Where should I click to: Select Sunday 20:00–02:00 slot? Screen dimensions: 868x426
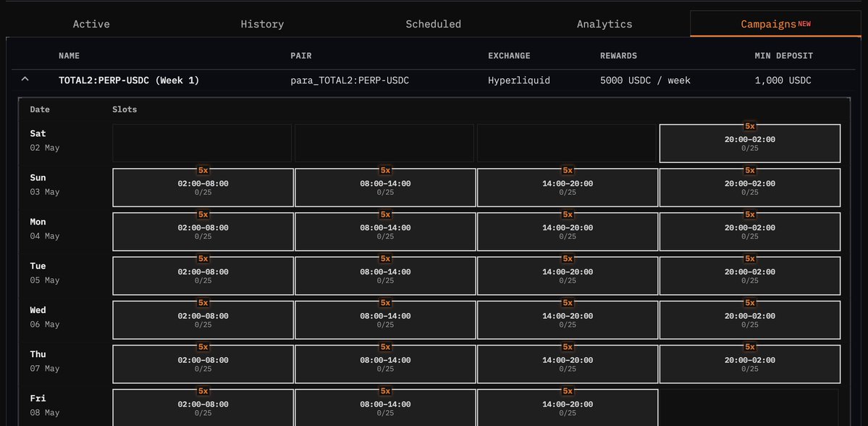click(750, 187)
